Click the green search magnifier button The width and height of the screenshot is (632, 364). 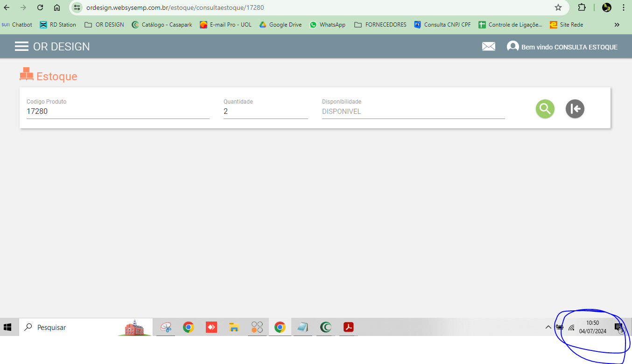tap(545, 109)
